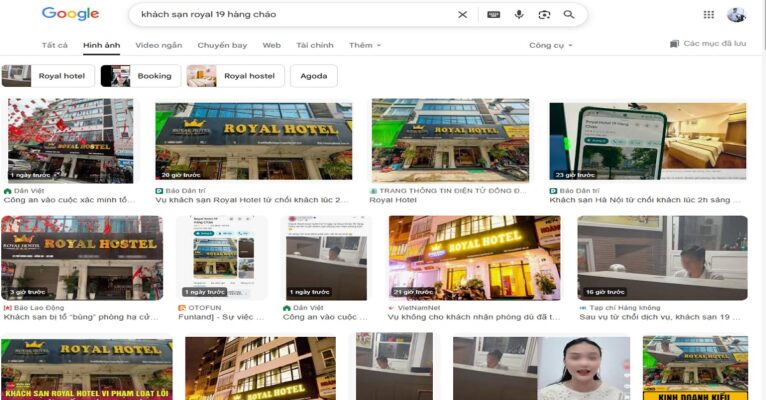
Task: Open image captioned Khách sạn Royal Hotel vi phạm
Action: click(x=86, y=368)
